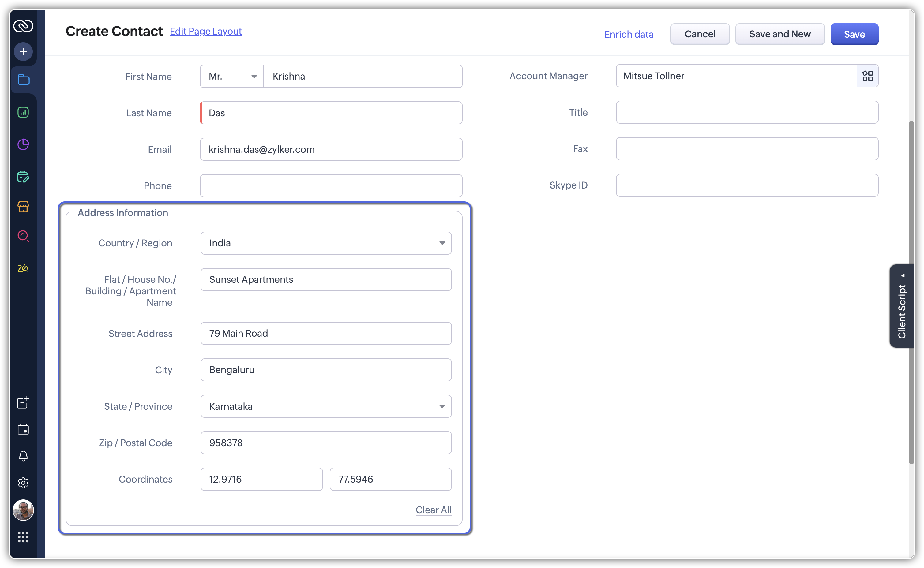The width and height of the screenshot is (924, 568).
Task: Open the apps grid launcher icon
Action: click(23, 537)
